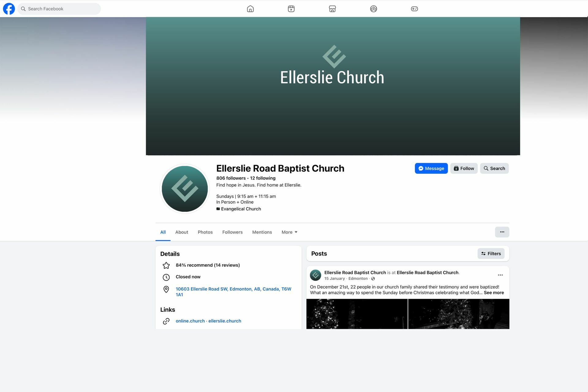Click the star icon beside recommend rating

pyautogui.click(x=166, y=265)
